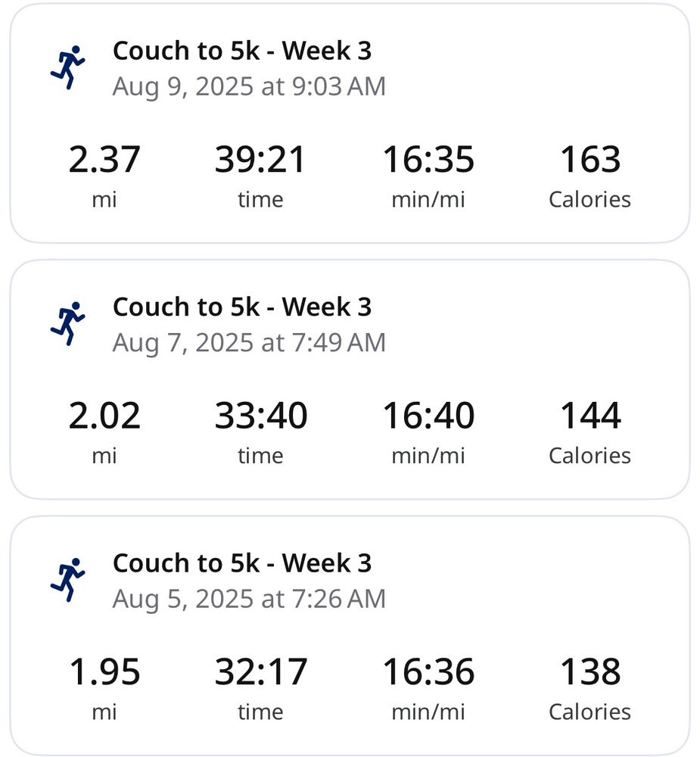Select the 2.02 mi distance value
Image resolution: width=700 pixels, height=757 pixels.
point(104,416)
